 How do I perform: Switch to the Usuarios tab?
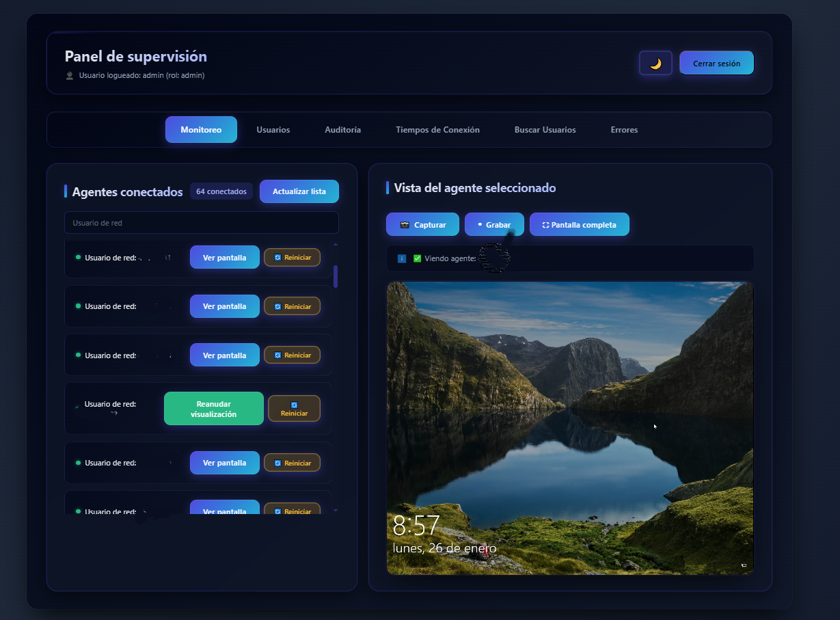tap(273, 129)
